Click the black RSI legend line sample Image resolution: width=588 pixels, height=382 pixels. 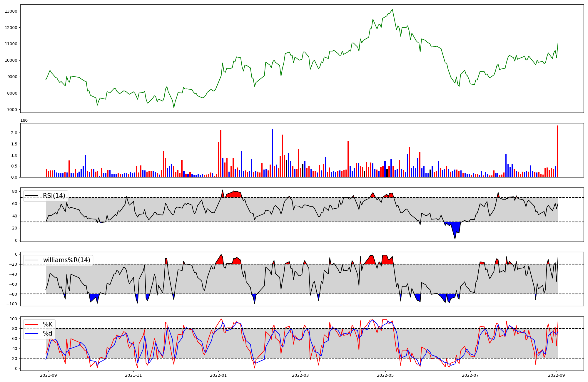click(x=32, y=196)
